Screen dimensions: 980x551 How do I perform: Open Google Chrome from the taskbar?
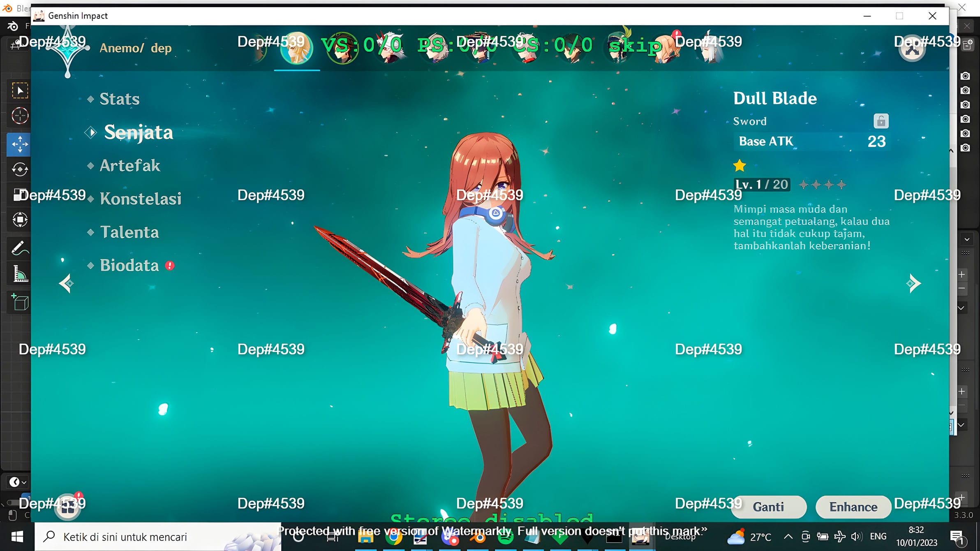click(393, 537)
